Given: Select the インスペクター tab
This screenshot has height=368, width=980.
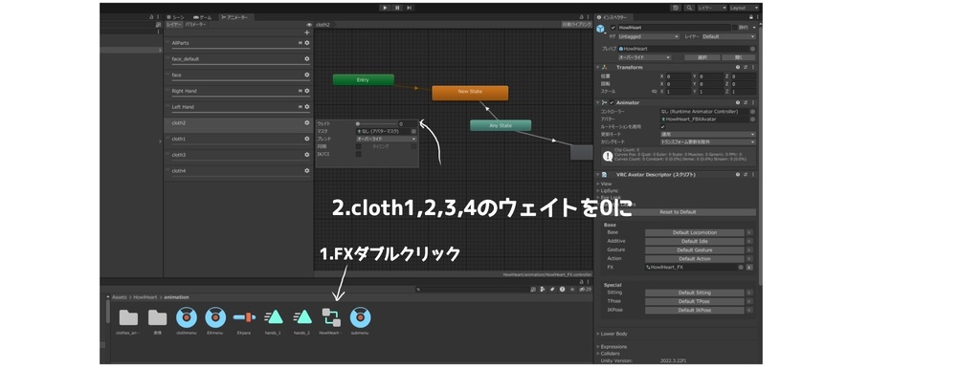Looking at the screenshot, I should tap(614, 17).
